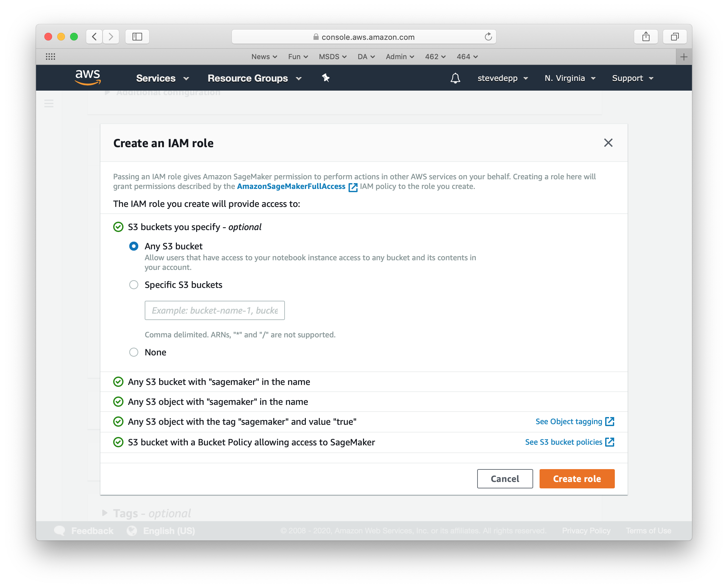Click the Feedback link in footer

click(x=92, y=531)
